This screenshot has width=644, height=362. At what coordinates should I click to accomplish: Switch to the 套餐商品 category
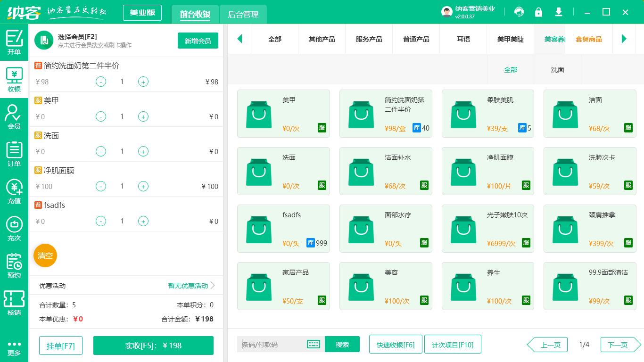(x=588, y=40)
